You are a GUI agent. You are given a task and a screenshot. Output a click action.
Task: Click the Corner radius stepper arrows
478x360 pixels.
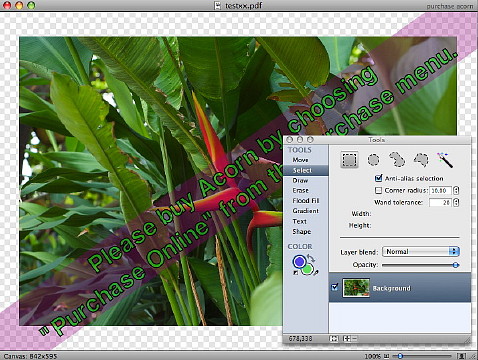tap(456, 191)
